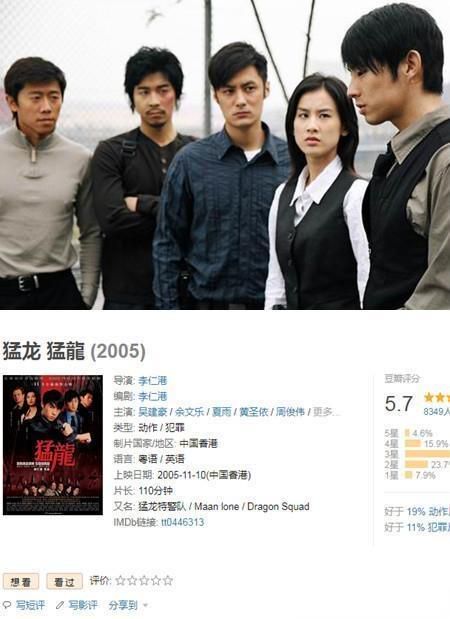Open the IMDb link tt0446313
This screenshot has width=450, height=619.
[182, 522]
